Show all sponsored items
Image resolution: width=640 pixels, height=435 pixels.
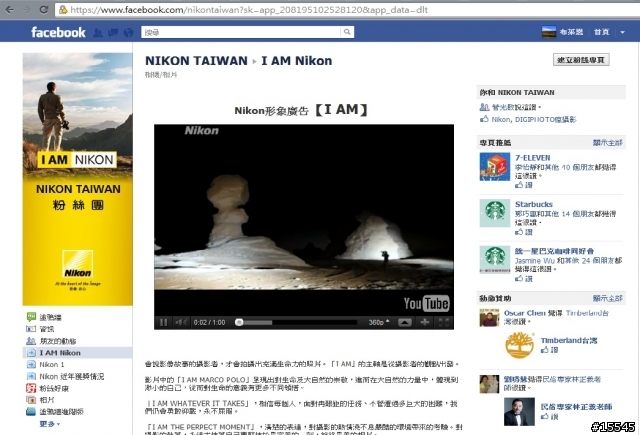coord(608,298)
